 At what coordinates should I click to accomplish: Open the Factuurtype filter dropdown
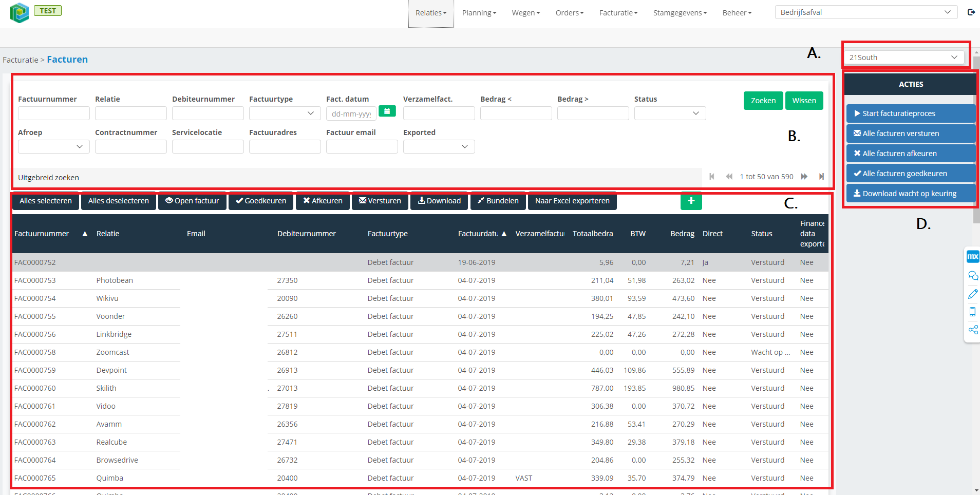[285, 113]
